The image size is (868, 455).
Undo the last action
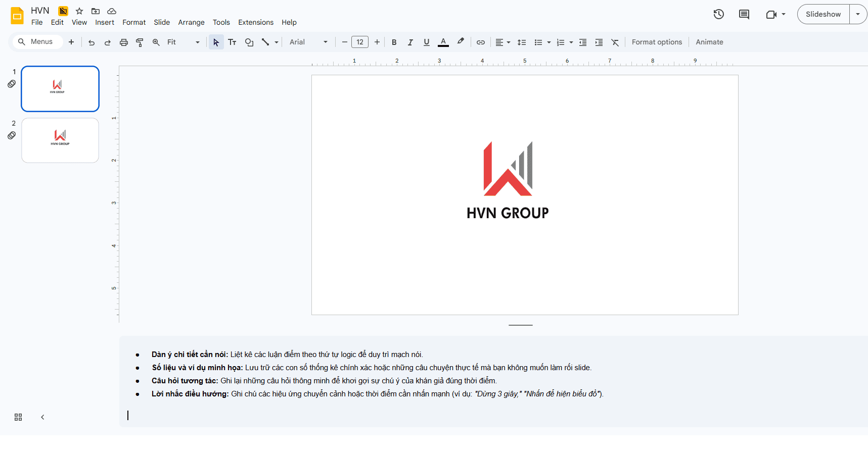tap(92, 42)
